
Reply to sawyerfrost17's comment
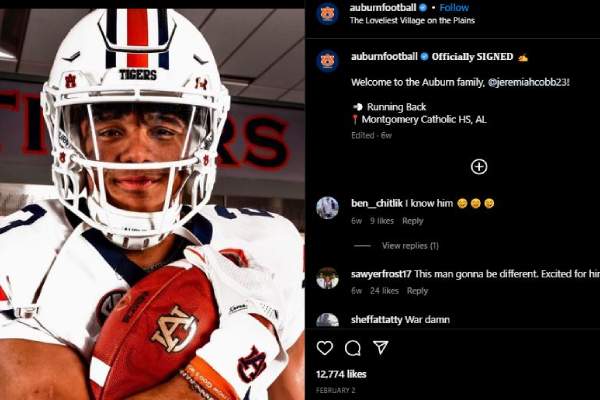pos(417,291)
